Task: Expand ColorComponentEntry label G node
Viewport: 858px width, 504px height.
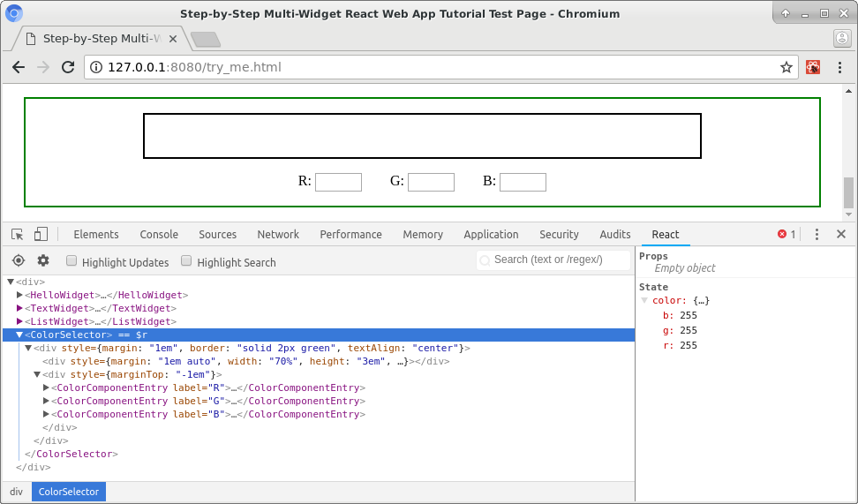Action: [47, 401]
